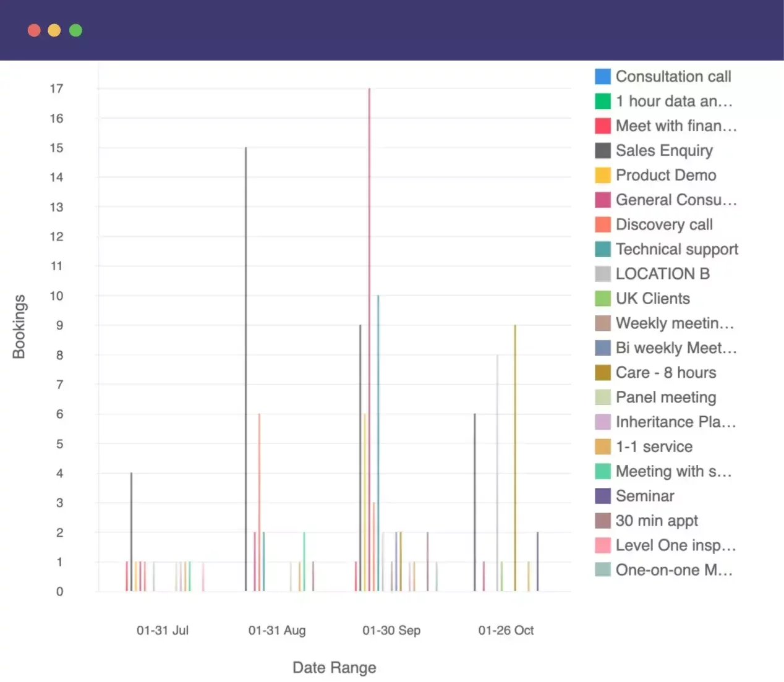This screenshot has height=682, width=784.
Task: Hide the Product Demo series via legend
Action: point(665,176)
